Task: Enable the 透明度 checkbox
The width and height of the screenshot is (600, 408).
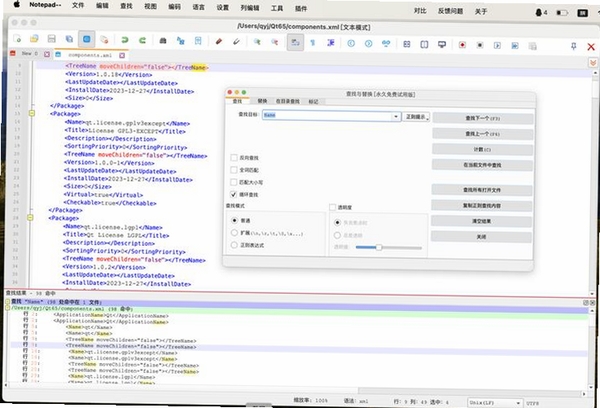Action: 333,207
